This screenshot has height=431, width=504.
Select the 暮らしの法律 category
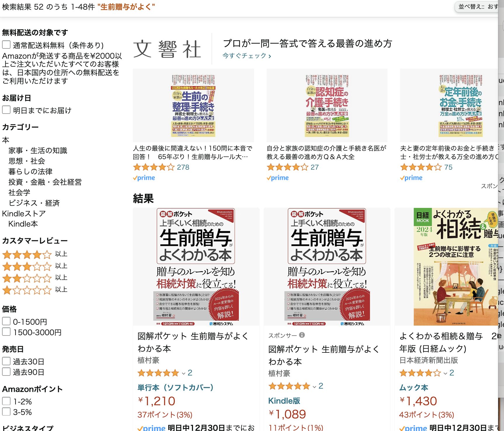pos(31,171)
